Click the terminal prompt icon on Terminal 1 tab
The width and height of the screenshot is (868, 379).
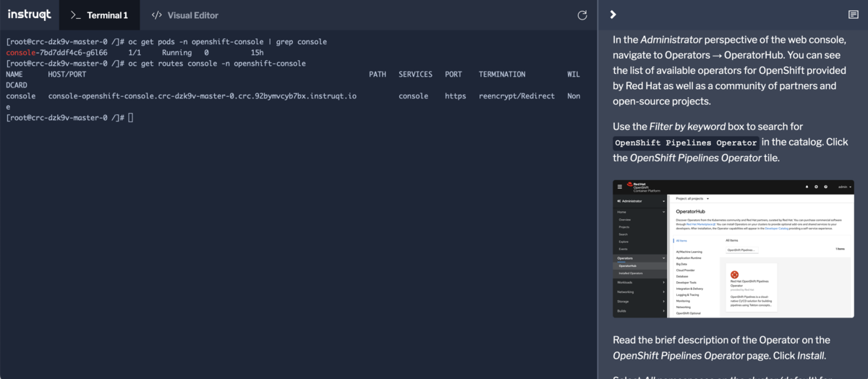pos(75,15)
